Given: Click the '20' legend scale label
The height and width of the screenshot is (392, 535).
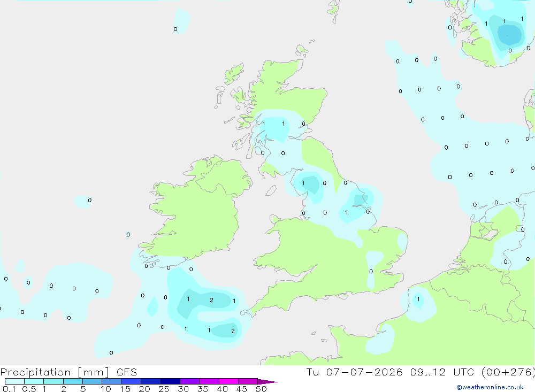Looking at the screenshot, I should [144, 389].
